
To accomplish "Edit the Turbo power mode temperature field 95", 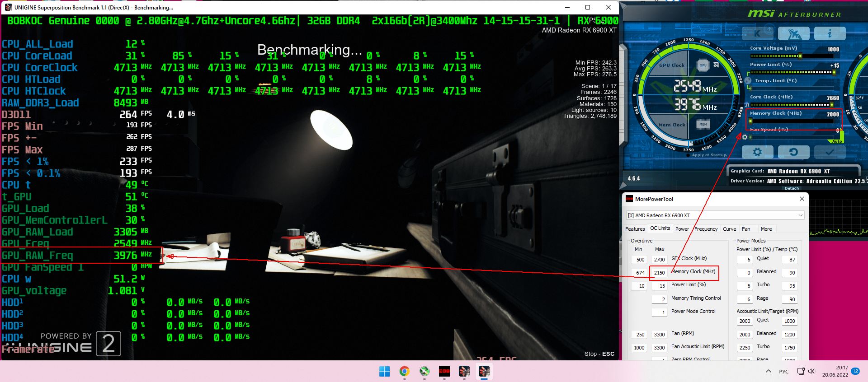I will [x=789, y=286].
